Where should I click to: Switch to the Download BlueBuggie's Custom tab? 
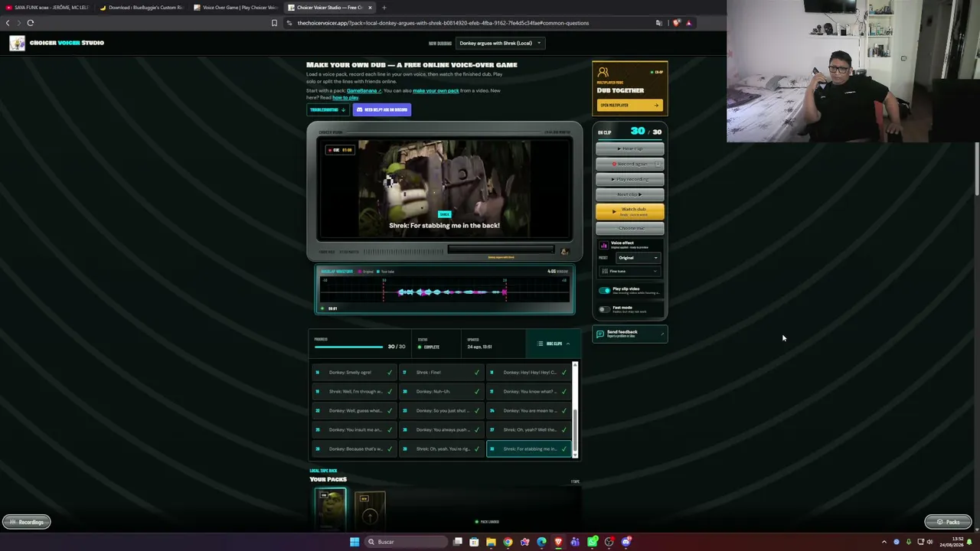click(x=142, y=8)
